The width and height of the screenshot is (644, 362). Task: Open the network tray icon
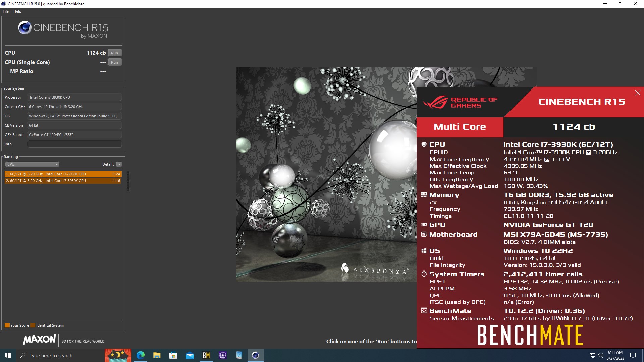click(x=592, y=355)
